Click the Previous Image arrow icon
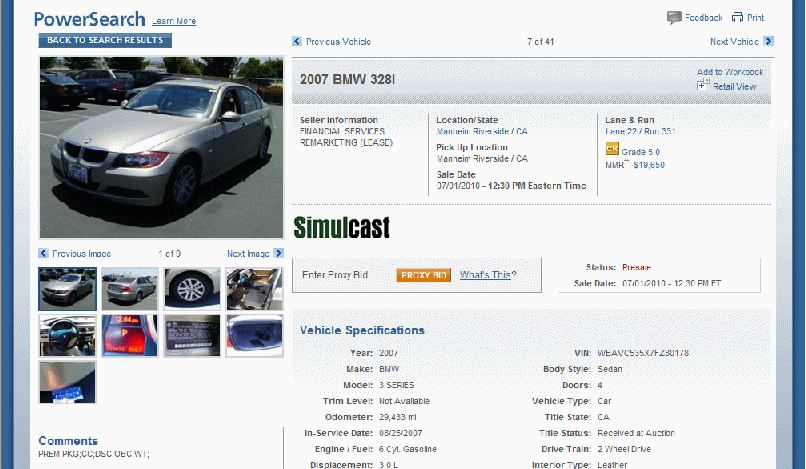806x469 pixels. pos(43,253)
